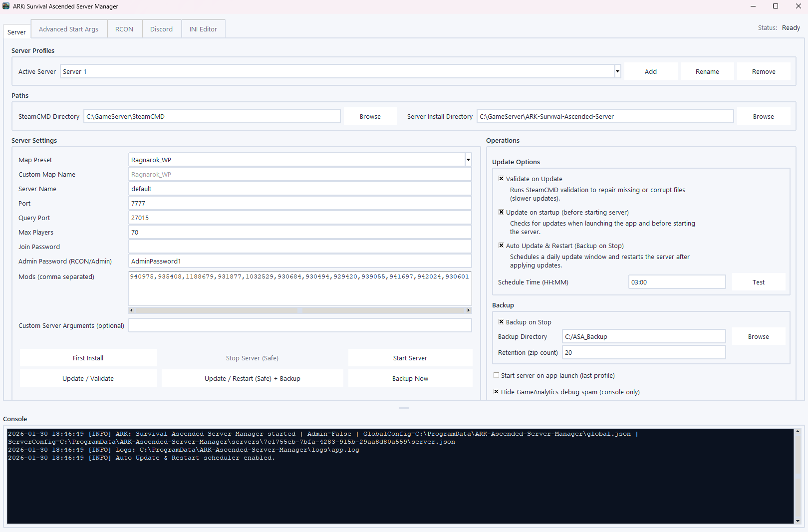Open the RCON tab

[124, 29]
